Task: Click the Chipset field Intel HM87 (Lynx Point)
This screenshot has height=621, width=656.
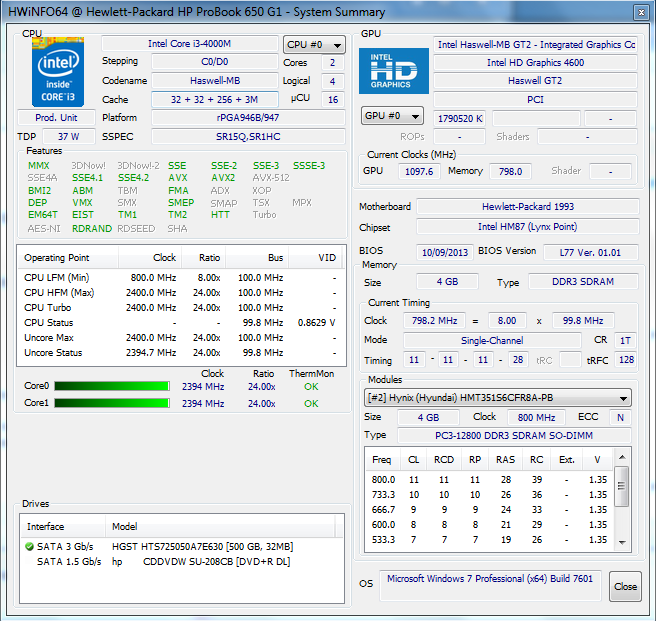Action: pos(528,227)
